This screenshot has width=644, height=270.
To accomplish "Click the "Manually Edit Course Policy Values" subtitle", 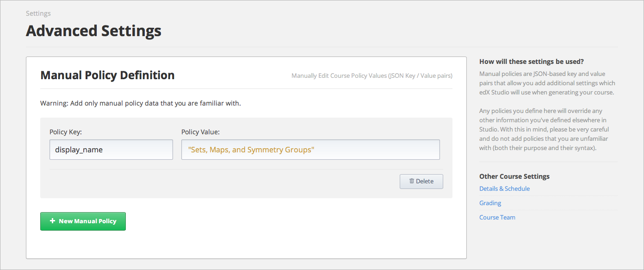I will tap(372, 75).
